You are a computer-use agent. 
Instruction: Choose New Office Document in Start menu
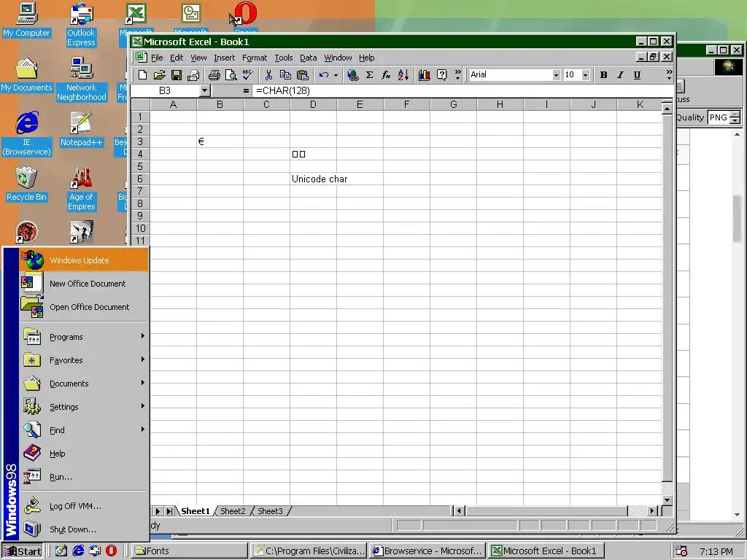(x=84, y=284)
